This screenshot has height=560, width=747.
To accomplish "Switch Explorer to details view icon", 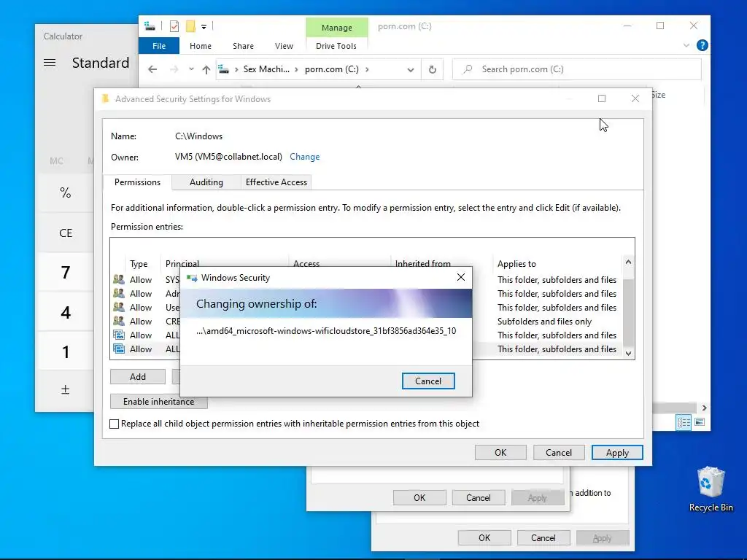I will [684, 422].
